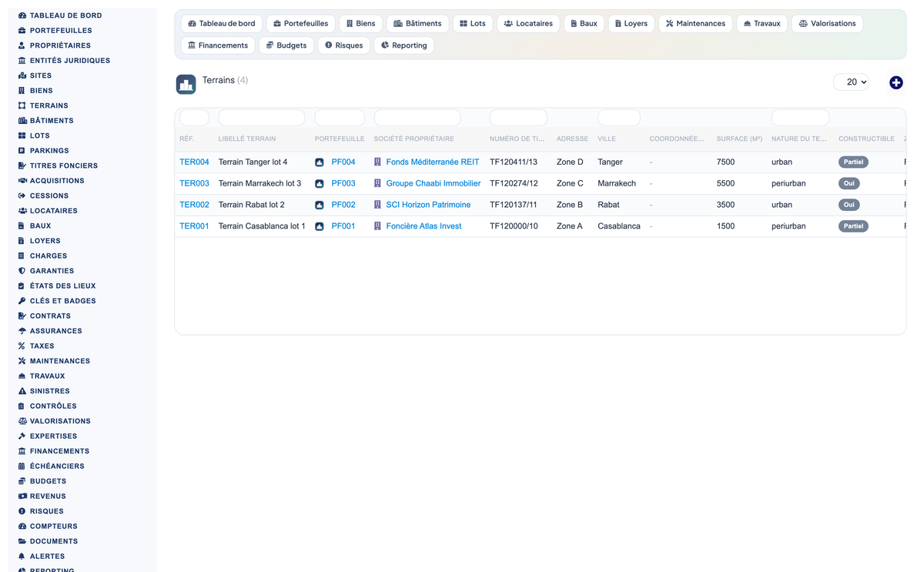The height and width of the screenshot is (572, 924).
Task: Open the Reporting top tab
Action: [404, 45]
